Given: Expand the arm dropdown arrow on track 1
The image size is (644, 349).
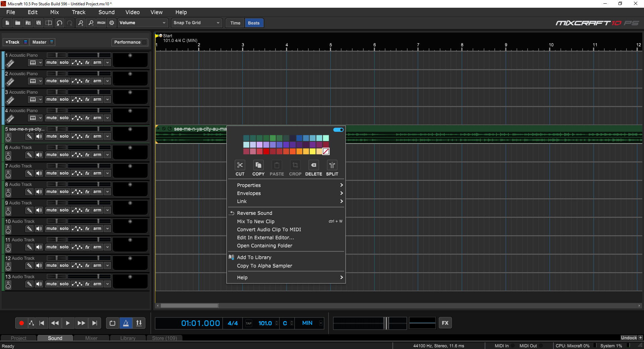Looking at the screenshot, I should coord(107,62).
